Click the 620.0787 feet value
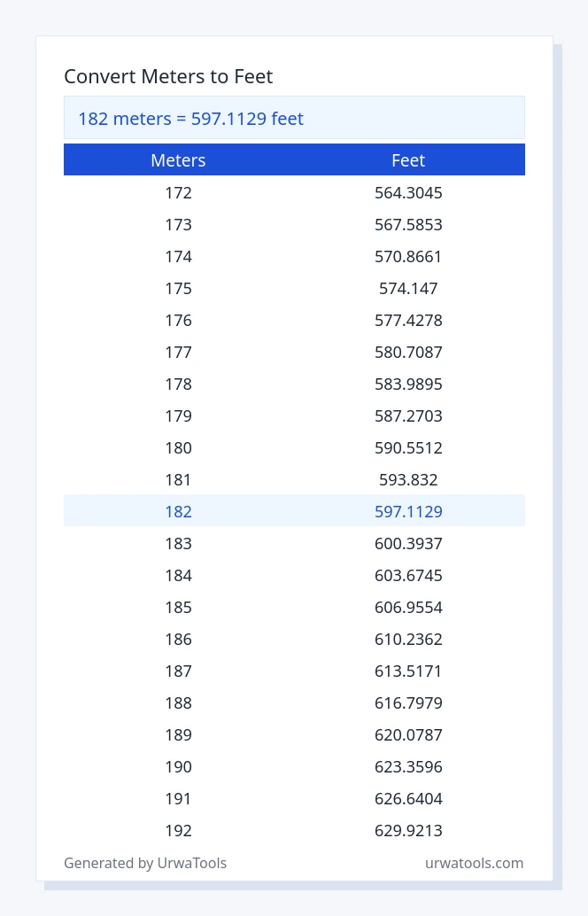This screenshot has height=916, width=588. coord(408,734)
